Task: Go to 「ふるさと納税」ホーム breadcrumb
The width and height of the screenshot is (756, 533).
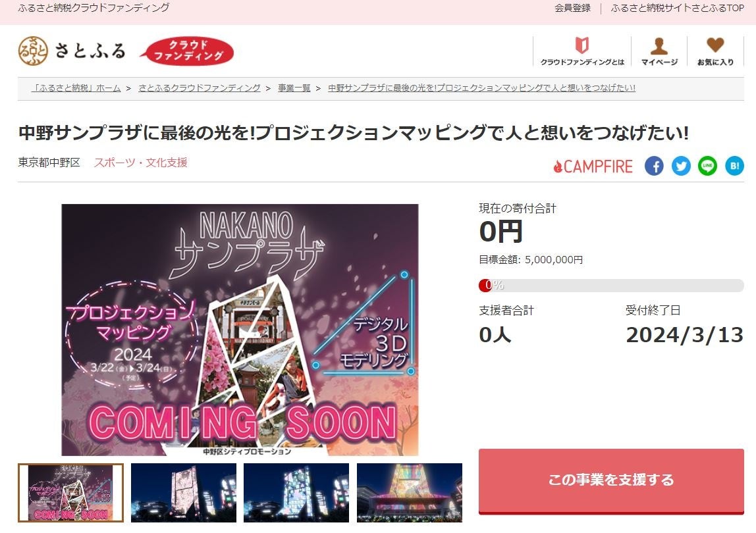Action: click(x=76, y=88)
